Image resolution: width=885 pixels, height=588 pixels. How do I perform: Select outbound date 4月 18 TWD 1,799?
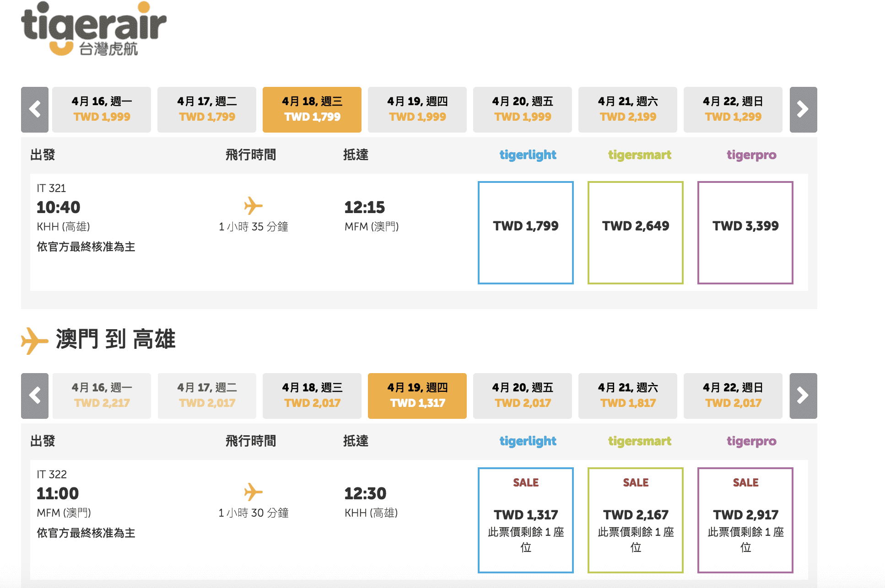[x=312, y=110]
